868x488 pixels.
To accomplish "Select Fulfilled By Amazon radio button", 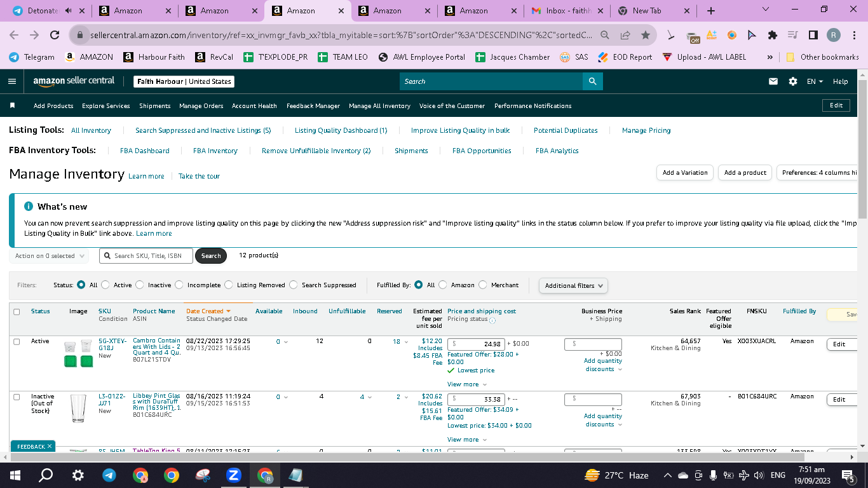I will click(443, 285).
